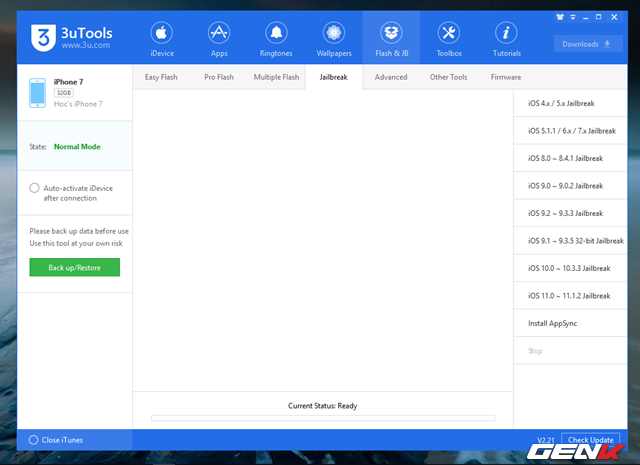The width and height of the screenshot is (640, 465).
Task: Switch to the Multiple Flash tab
Action: (x=276, y=77)
